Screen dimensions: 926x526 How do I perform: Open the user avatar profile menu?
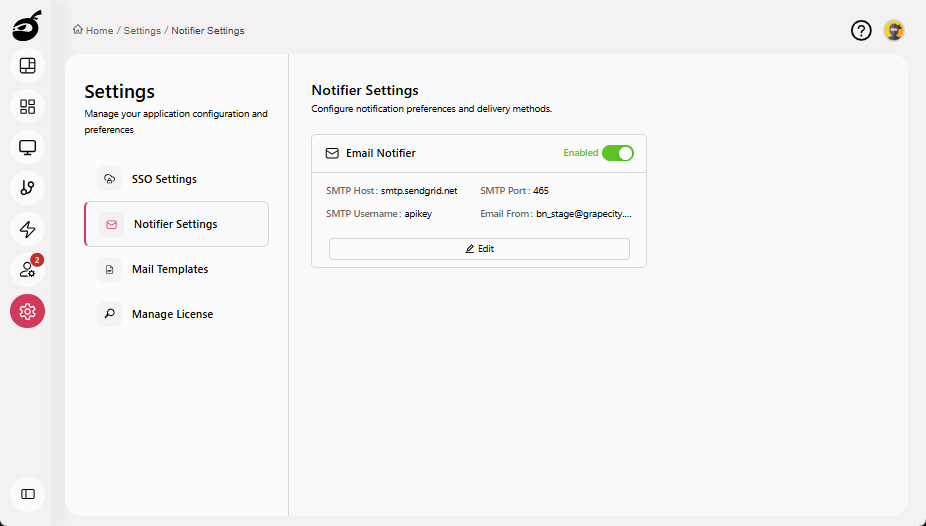(894, 30)
